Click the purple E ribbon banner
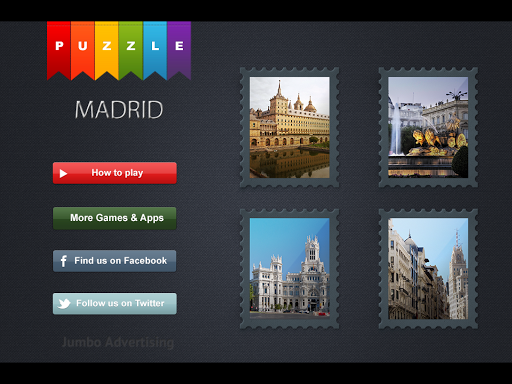Viewport: 512px width, 384px height. (179, 50)
